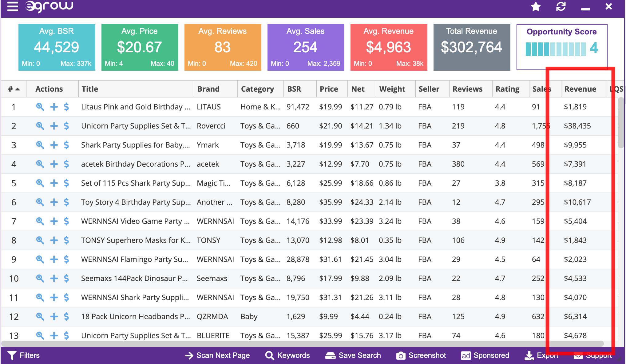Click the plus icon for row 5 Shark Party

pyautogui.click(x=54, y=183)
